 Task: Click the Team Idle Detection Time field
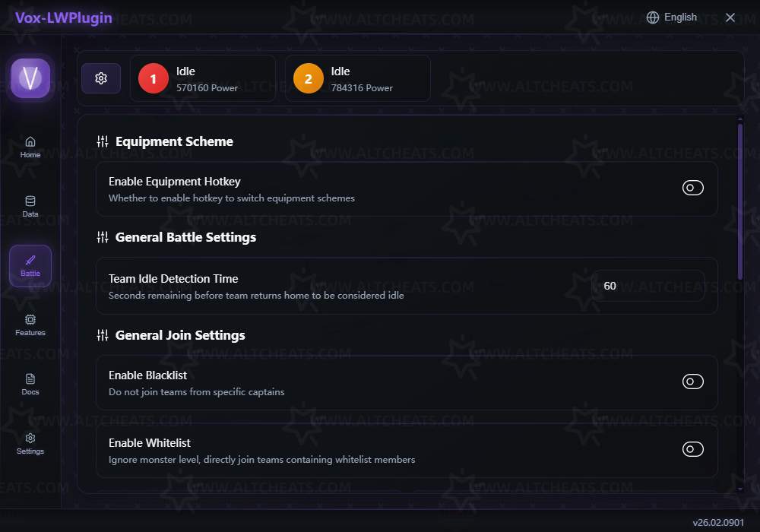[648, 286]
